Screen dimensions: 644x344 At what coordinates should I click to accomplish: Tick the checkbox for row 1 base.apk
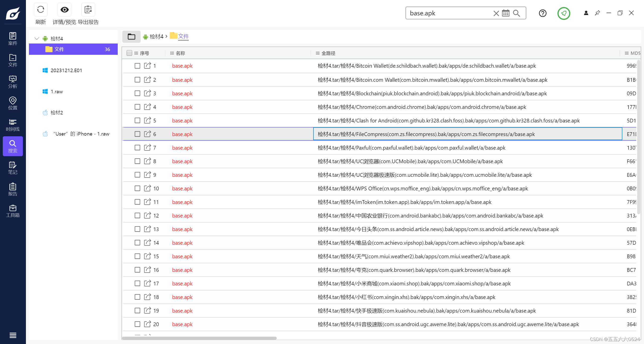[137, 66]
